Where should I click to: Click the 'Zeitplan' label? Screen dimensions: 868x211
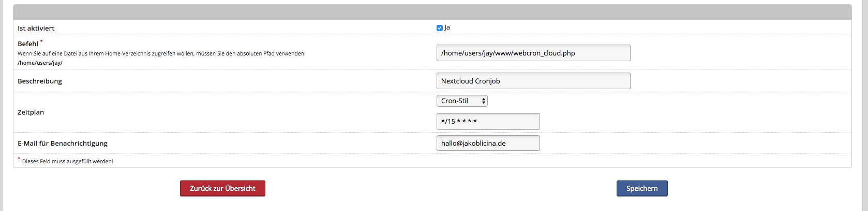(x=31, y=112)
